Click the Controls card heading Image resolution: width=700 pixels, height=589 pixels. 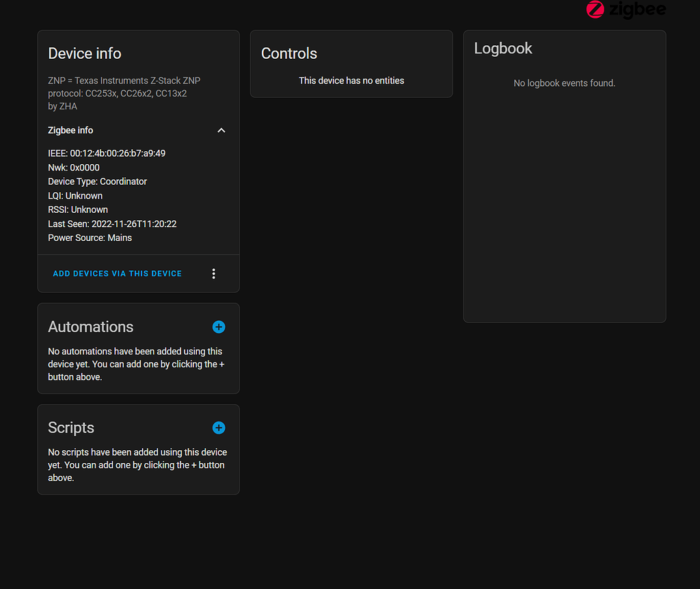click(x=289, y=53)
